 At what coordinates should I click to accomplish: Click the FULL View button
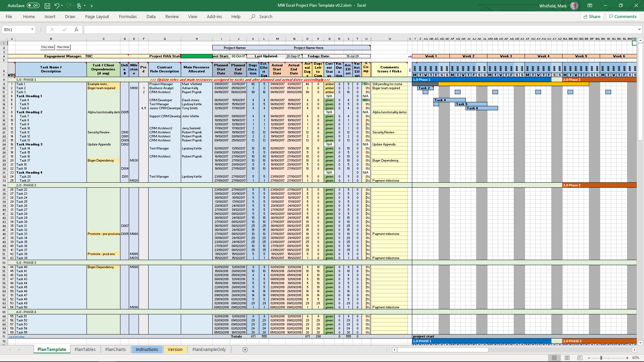tap(47, 47)
